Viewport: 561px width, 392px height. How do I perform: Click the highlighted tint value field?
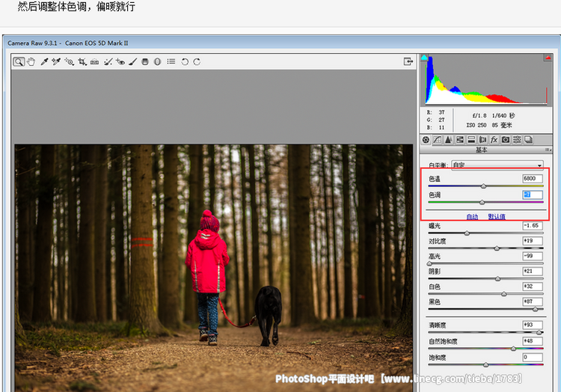pos(533,195)
